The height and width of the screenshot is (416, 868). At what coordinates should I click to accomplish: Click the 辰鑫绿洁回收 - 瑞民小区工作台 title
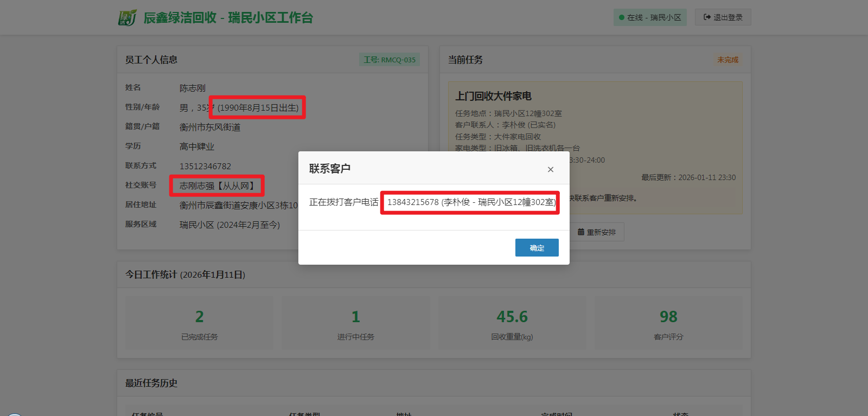(x=228, y=18)
